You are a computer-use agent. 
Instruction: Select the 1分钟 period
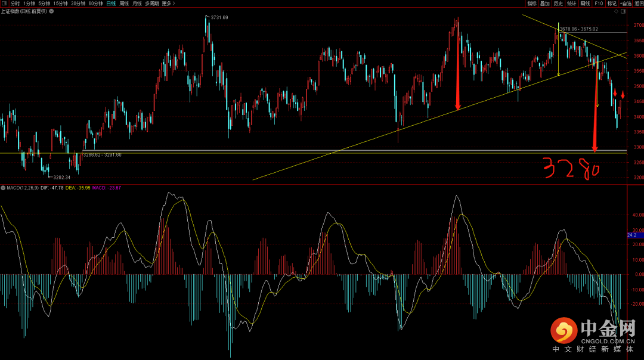pos(29,4)
